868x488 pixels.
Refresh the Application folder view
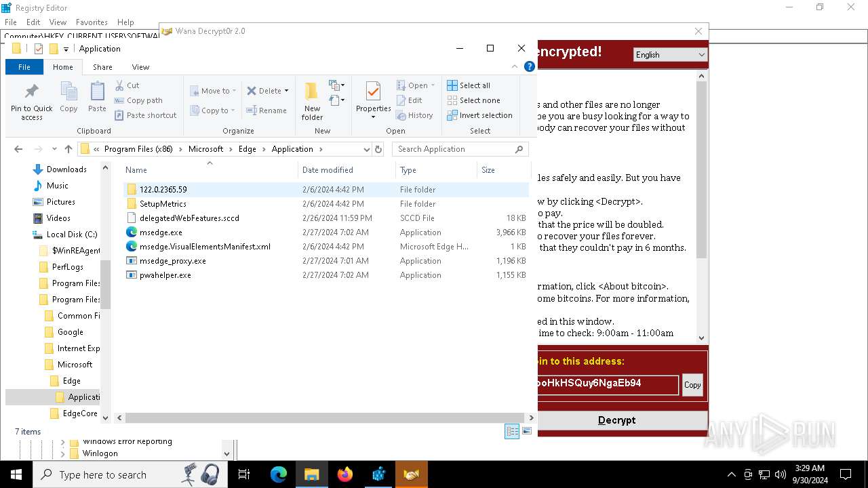pyautogui.click(x=378, y=149)
